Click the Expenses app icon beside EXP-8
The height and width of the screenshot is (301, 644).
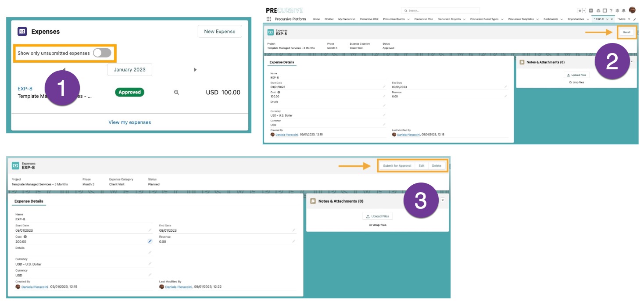(x=270, y=31)
